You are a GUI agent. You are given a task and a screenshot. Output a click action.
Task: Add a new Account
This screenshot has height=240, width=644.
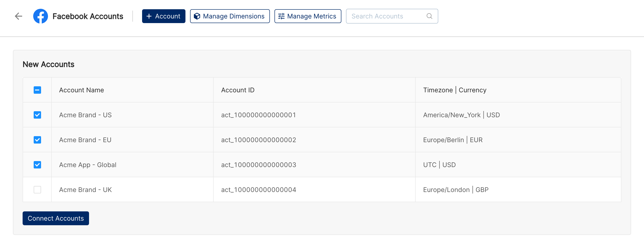point(164,16)
